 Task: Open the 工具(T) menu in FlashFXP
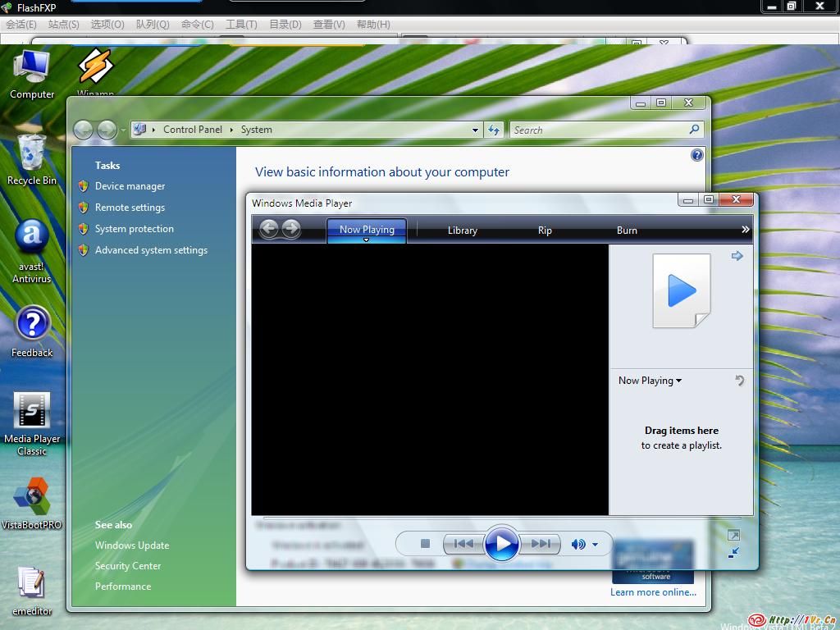(241, 24)
